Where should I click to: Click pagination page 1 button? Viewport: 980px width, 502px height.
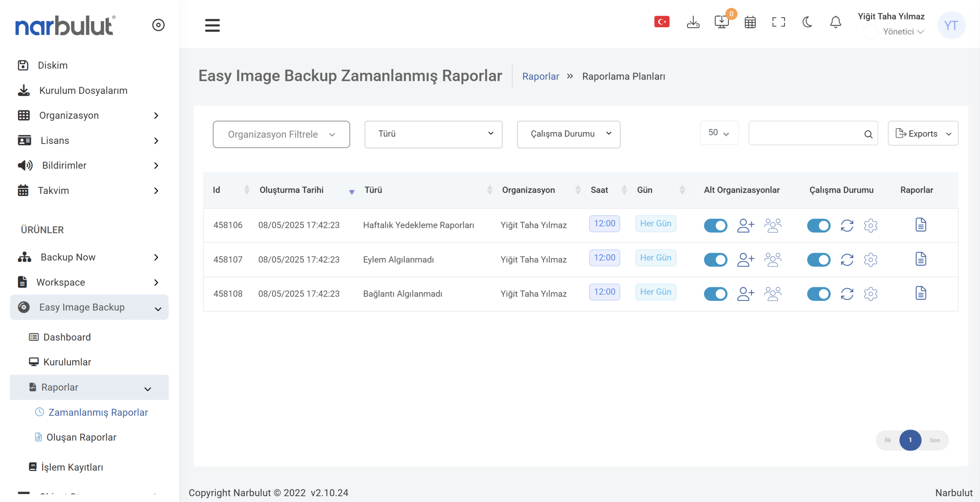[x=910, y=440]
